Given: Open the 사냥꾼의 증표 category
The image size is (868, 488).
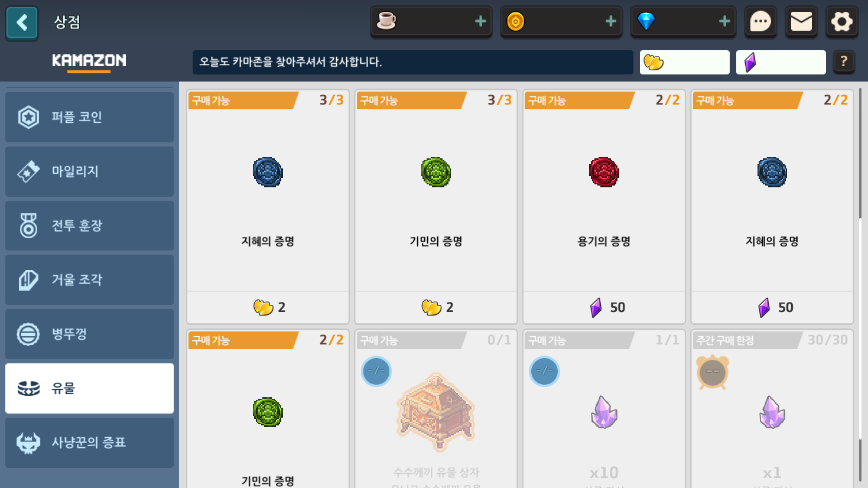Looking at the screenshot, I should (90, 443).
